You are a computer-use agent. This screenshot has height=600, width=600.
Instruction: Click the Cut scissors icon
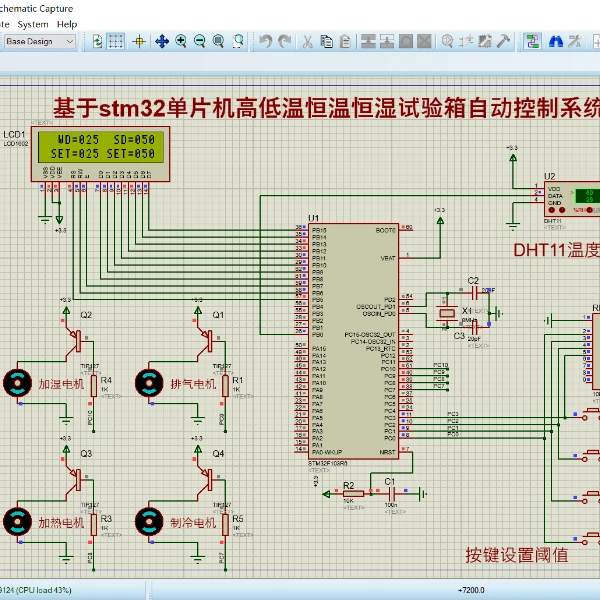307,41
